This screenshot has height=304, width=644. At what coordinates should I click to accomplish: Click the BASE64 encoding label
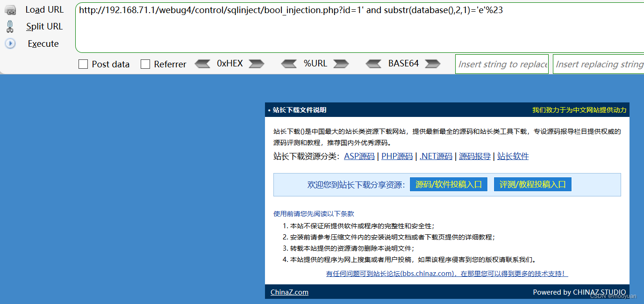403,64
